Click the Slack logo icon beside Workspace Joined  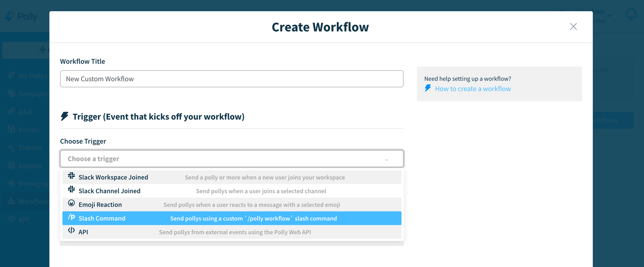[71, 176]
